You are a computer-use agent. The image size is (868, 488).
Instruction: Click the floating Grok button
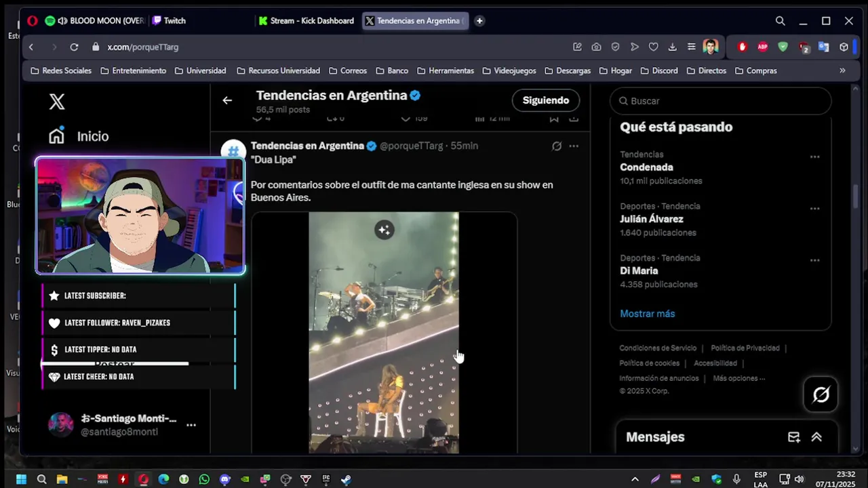[x=821, y=394]
